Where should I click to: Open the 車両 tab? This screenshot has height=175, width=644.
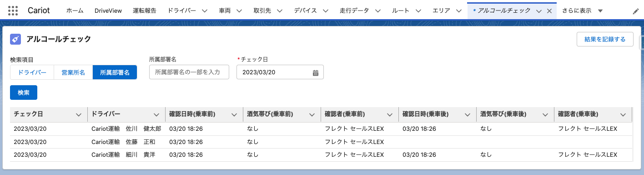click(x=224, y=11)
